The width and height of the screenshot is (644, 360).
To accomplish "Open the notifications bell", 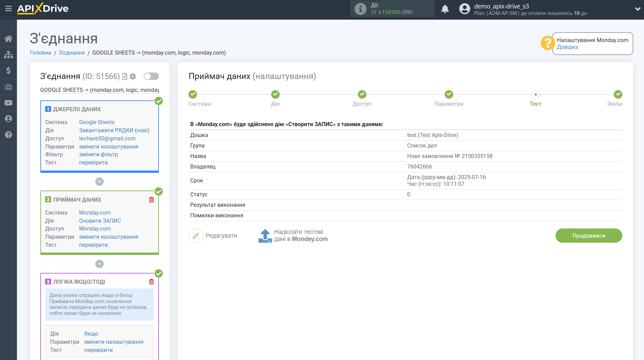I will pyautogui.click(x=445, y=9).
